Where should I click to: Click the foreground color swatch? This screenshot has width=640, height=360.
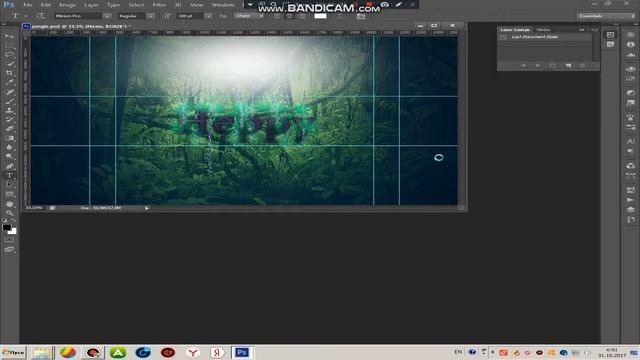7,228
